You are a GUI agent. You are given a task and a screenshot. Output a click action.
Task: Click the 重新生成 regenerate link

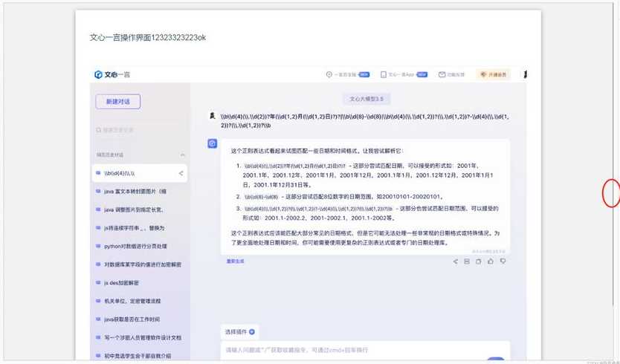(235, 261)
